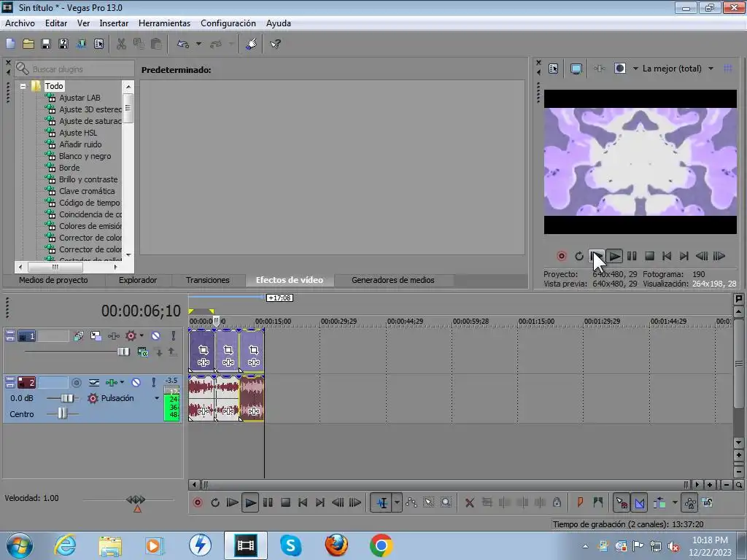Create a new project with toolbar icon
This screenshot has height=560, width=747.
tap(10, 44)
